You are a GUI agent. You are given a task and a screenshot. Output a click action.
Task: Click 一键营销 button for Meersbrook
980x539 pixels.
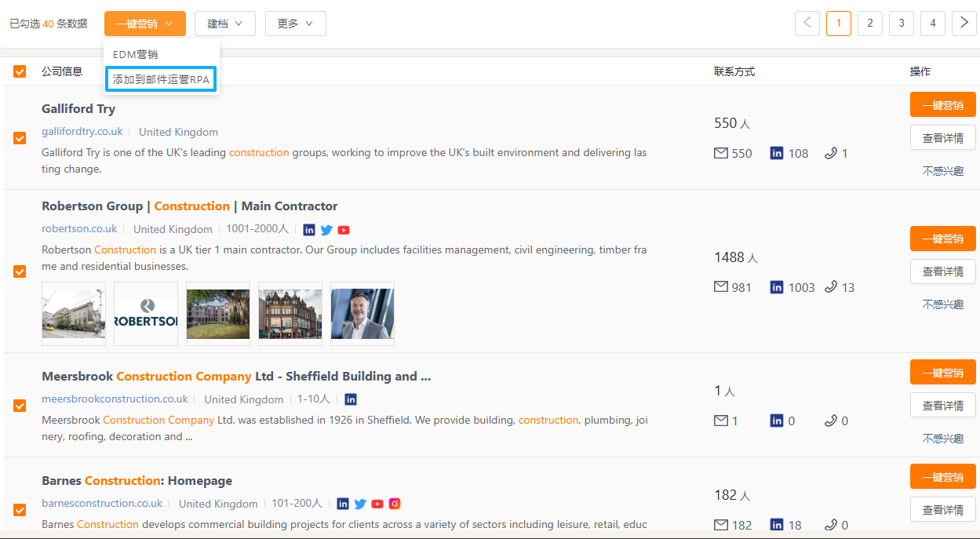tap(943, 373)
